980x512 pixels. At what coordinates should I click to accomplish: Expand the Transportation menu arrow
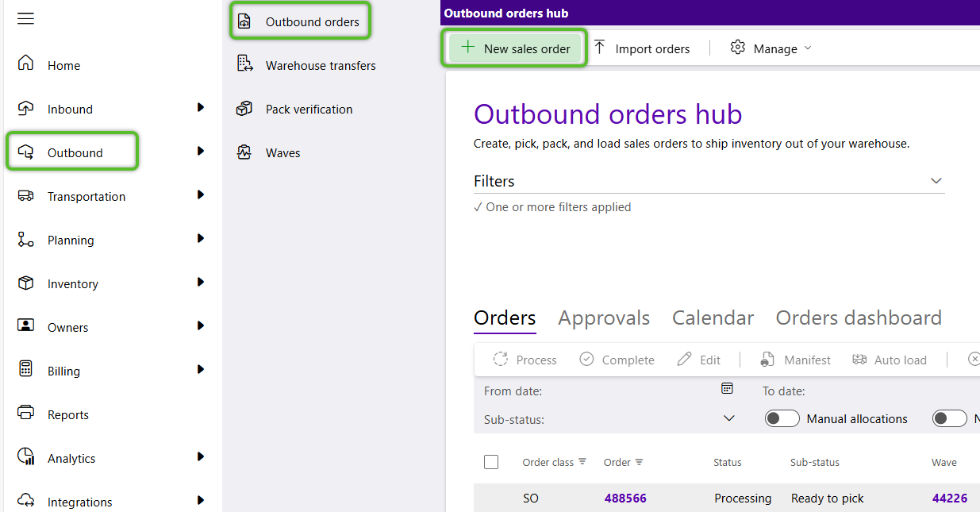[x=201, y=194]
